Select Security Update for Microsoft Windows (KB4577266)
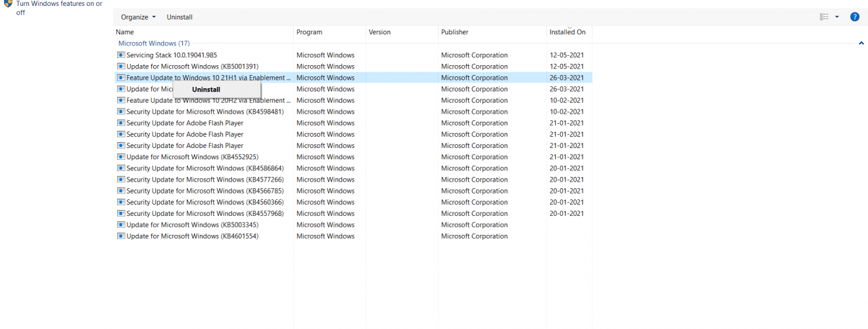Viewport: 868px width, 329px height. point(205,180)
